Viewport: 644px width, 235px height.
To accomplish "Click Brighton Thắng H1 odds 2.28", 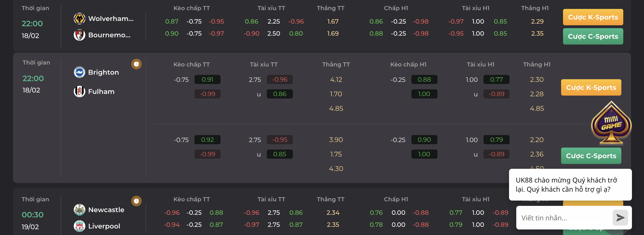I will (537, 94).
